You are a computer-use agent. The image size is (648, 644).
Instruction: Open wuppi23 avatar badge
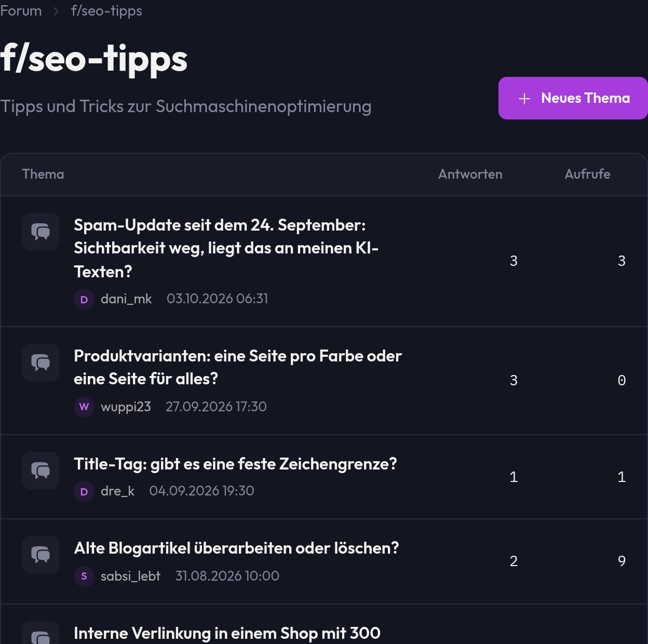pos(84,407)
